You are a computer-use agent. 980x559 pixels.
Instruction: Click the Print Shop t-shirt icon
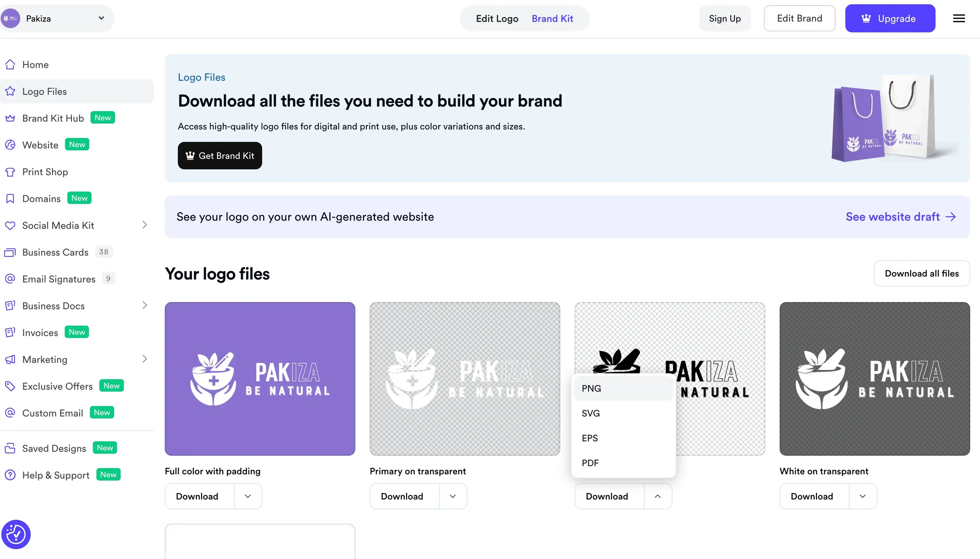click(x=10, y=172)
